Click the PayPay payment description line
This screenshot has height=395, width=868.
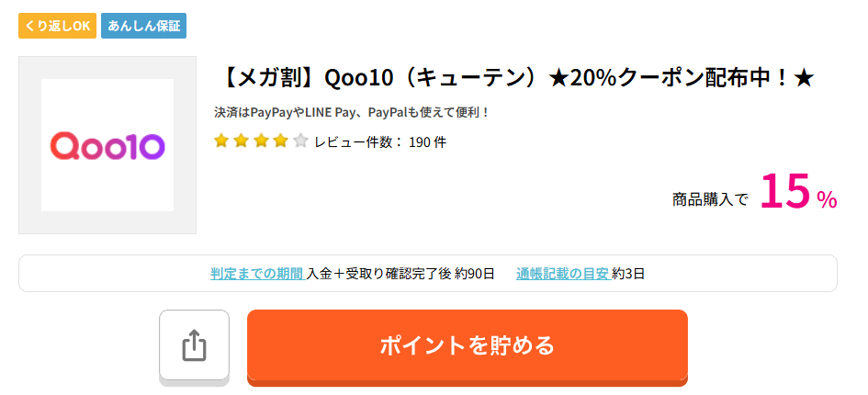(x=352, y=112)
